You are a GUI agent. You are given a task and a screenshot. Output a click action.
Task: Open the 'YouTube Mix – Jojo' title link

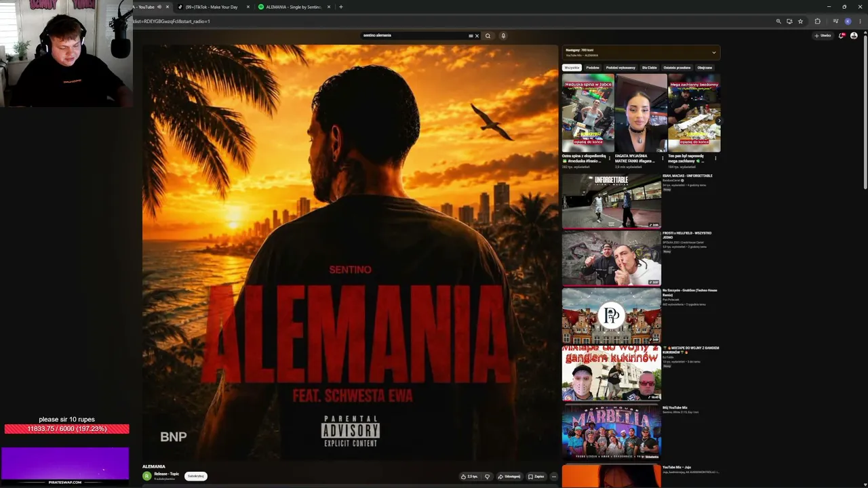[677, 467]
